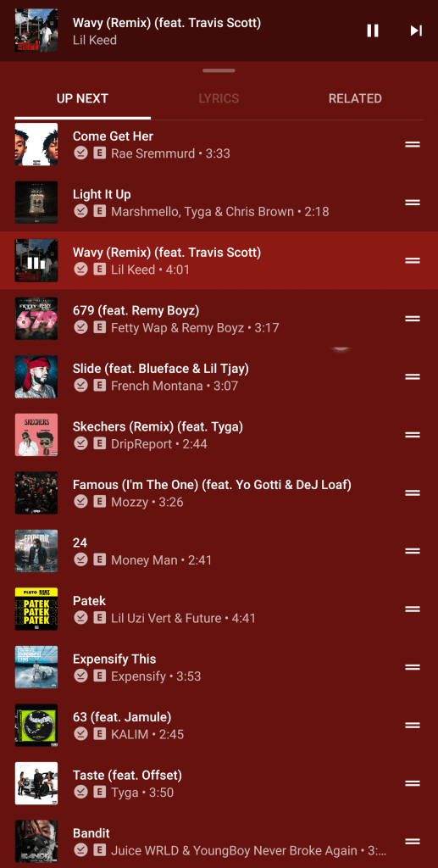
Task: Tap the paused Wavy Remix thumbnail in queue
Action: 36,261
